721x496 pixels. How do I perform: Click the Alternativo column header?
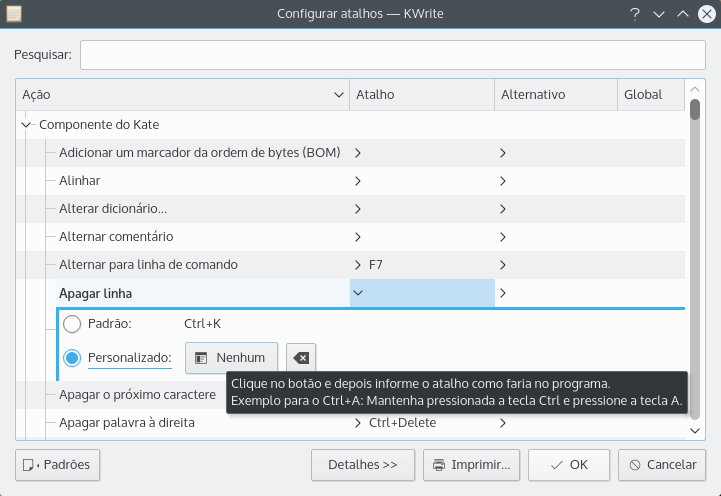(x=555, y=95)
